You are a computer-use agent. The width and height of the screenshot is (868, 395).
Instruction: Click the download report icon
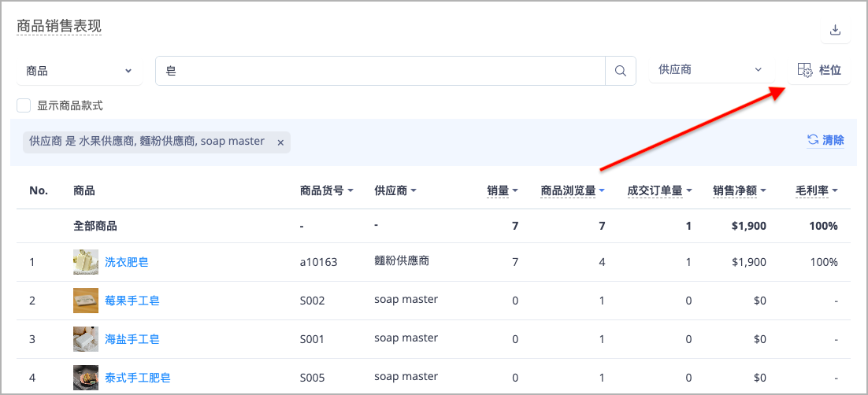click(x=836, y=30)
